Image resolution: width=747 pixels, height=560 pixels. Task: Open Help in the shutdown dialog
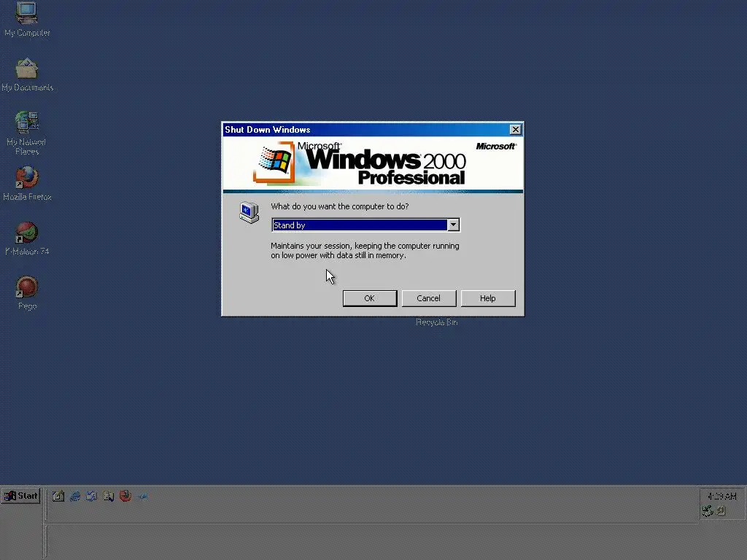pyautogui.click(x=488, y=298)
